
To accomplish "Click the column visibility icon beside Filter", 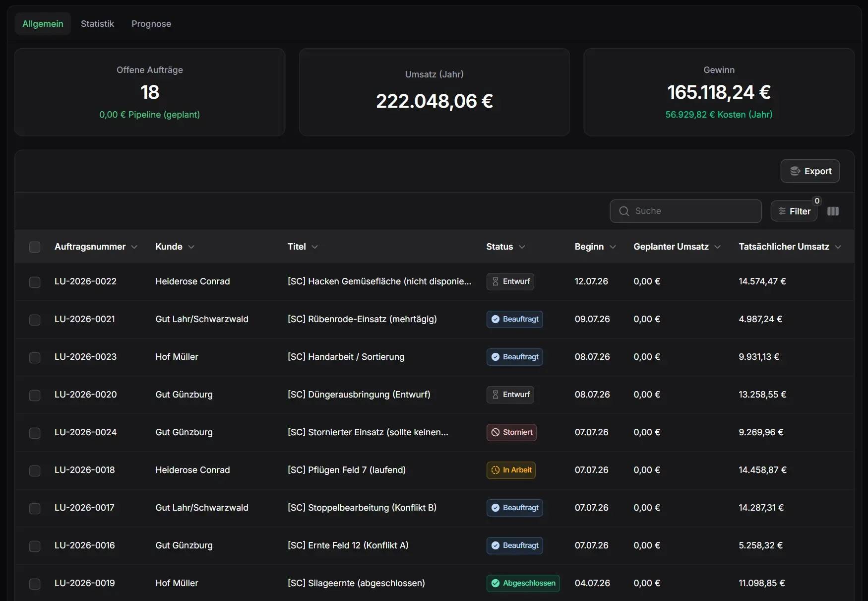I will click(x=833, y=211).
